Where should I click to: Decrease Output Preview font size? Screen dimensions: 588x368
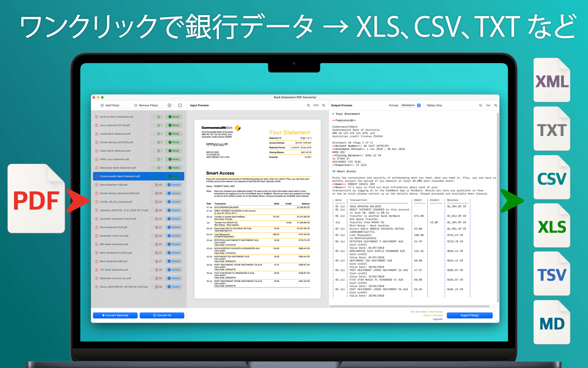(481, 105)
